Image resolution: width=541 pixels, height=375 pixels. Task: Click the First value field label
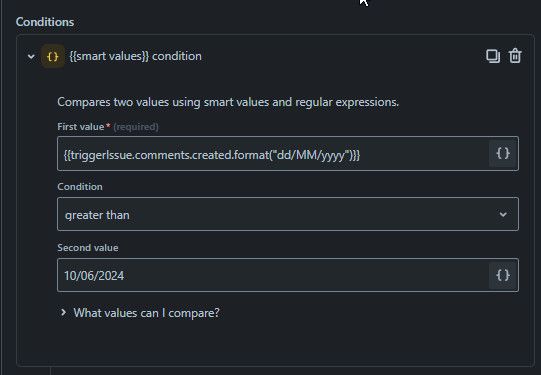pyautogui.click(x=81, y=127)
